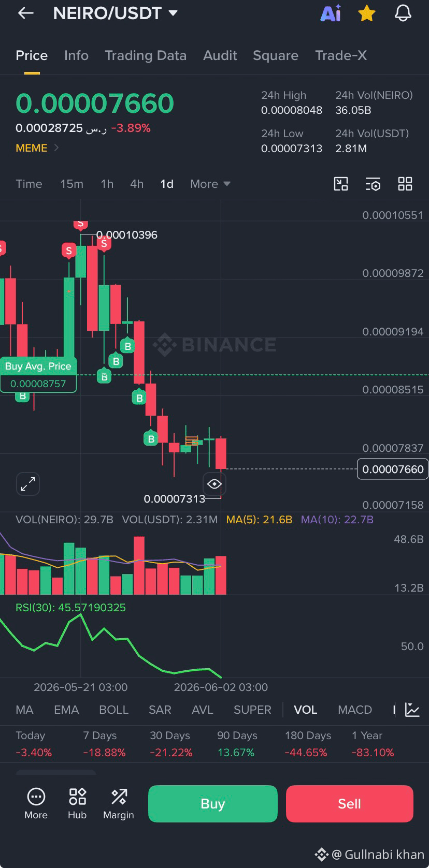The image size is (429, 868).
Task: Toggle the VOL sub-indicator
Action: (306, 710)
